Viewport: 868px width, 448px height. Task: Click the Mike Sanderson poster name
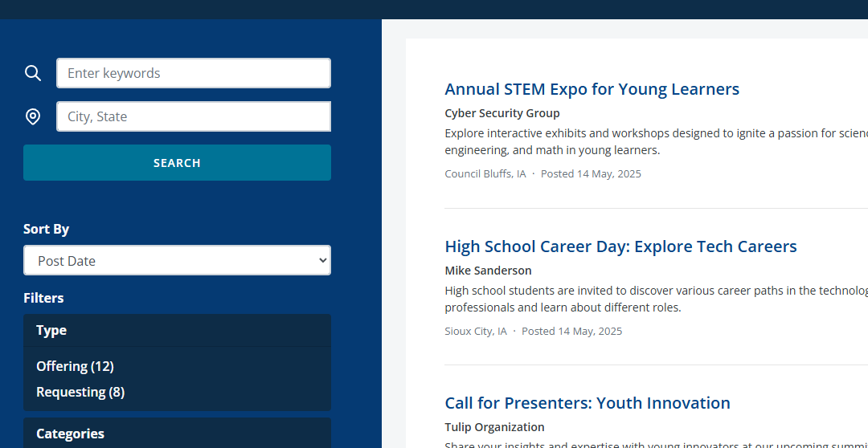[x=488, y=271]
